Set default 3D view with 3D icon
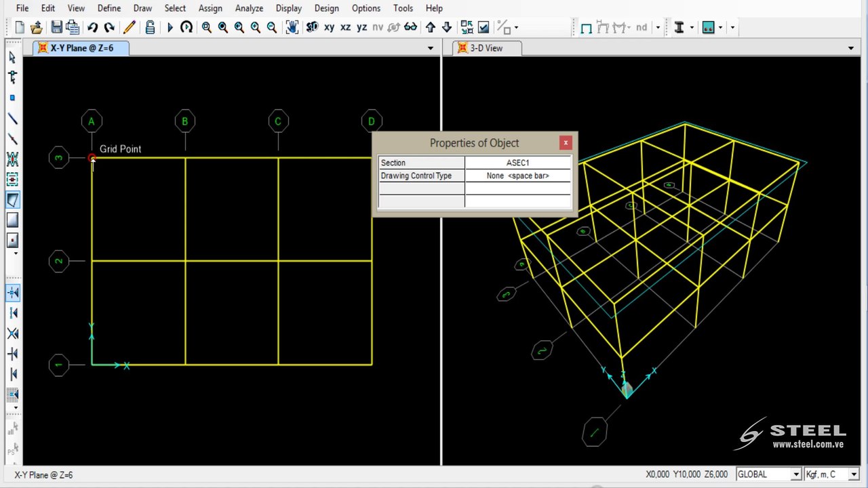Viewport: 868px width, 488px height. point(312,28)
